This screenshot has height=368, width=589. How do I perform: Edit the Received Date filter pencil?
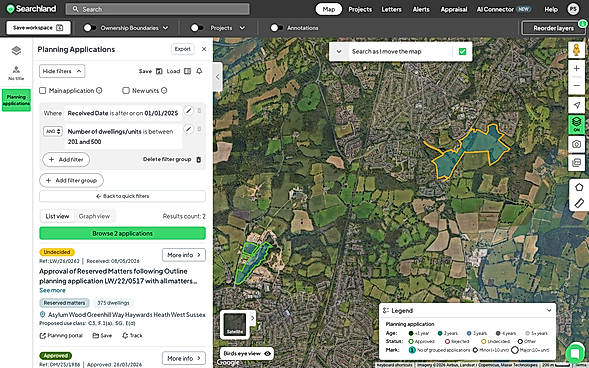188,111
